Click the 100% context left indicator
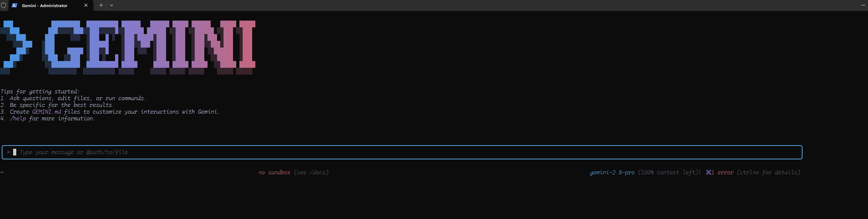 (x=668, y=173)
